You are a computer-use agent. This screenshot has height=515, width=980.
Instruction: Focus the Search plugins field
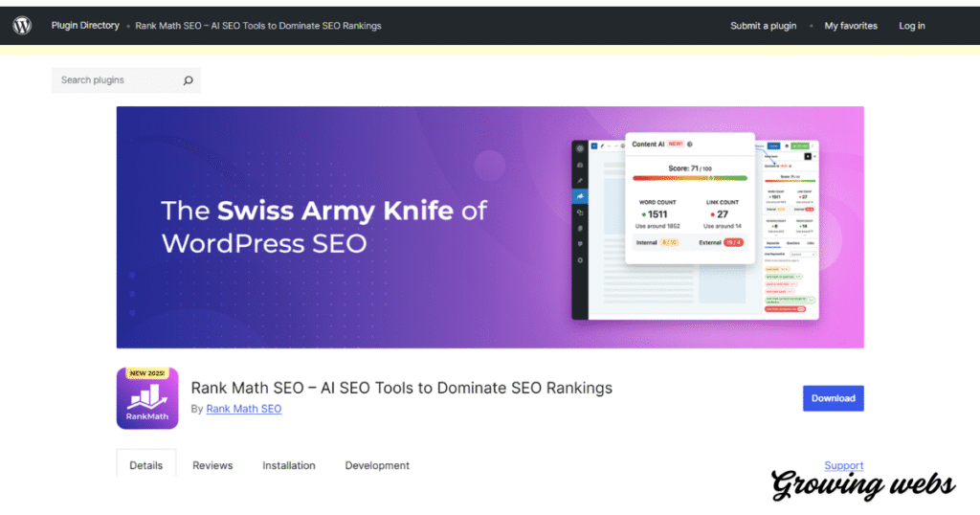[125, 80]
